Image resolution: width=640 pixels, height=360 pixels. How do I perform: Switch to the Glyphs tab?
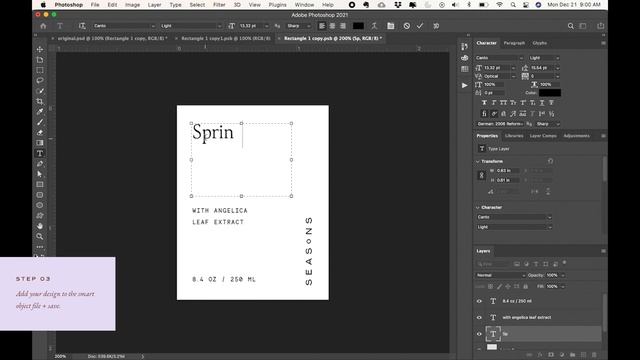click(x=540, y=43)
